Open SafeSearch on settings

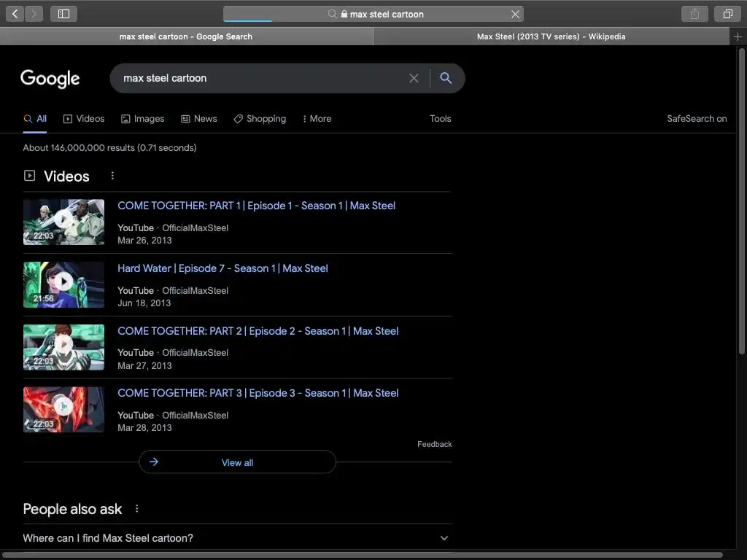point(697,119)
